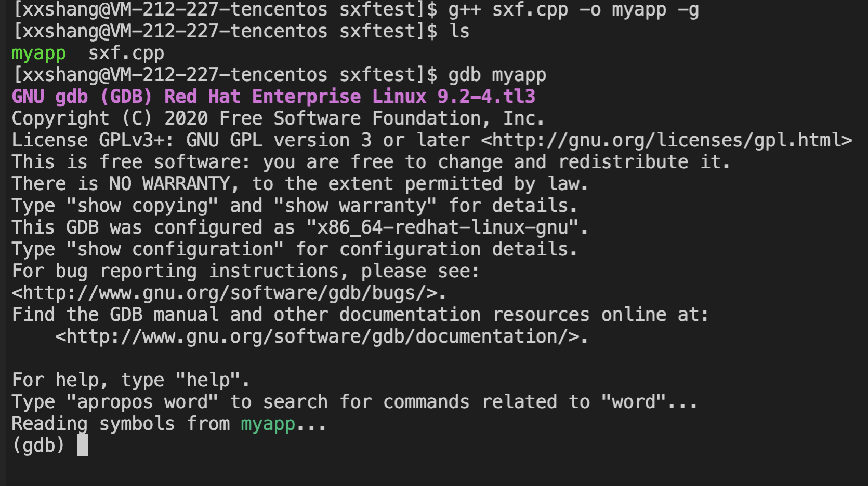Select the GNU gdb version header line
The width and height of the screenshot is (868, 486).
[273, 96]
